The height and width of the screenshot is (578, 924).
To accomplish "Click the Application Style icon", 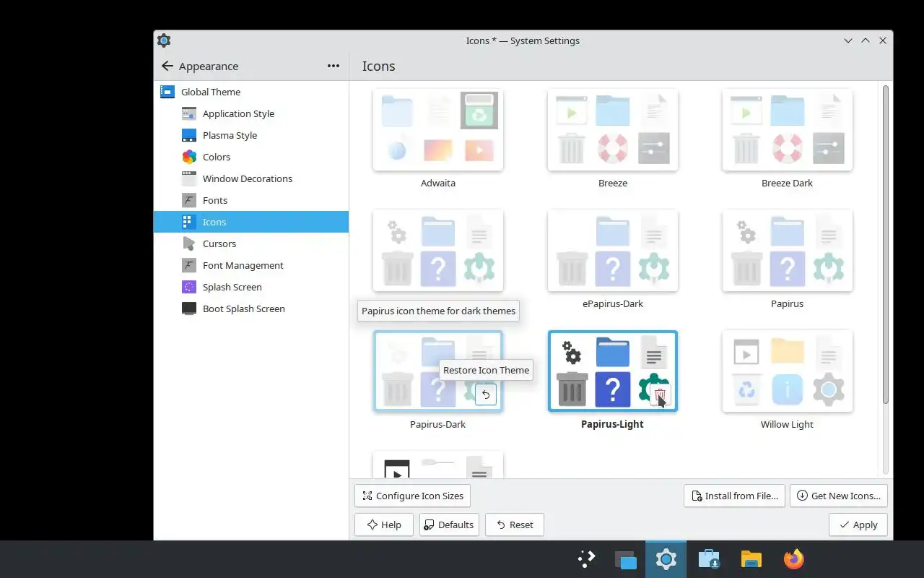I will 189,113.
